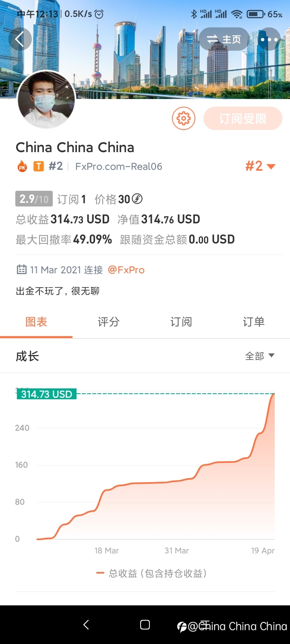Tap the orange T trader badge
The height and width of the screenshot is (644, 290).
click(x=39, y=166)
